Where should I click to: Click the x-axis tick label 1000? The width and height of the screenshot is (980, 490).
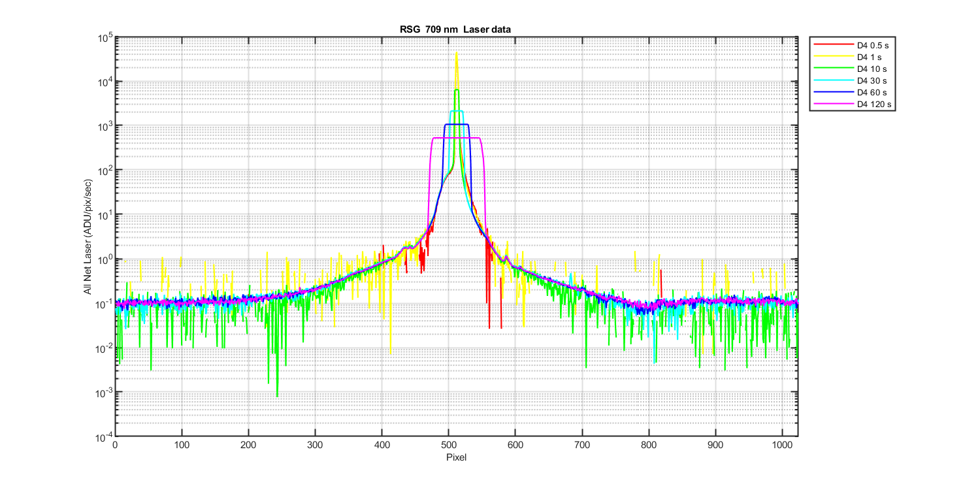pyautogui.click(x=782, y=446)
